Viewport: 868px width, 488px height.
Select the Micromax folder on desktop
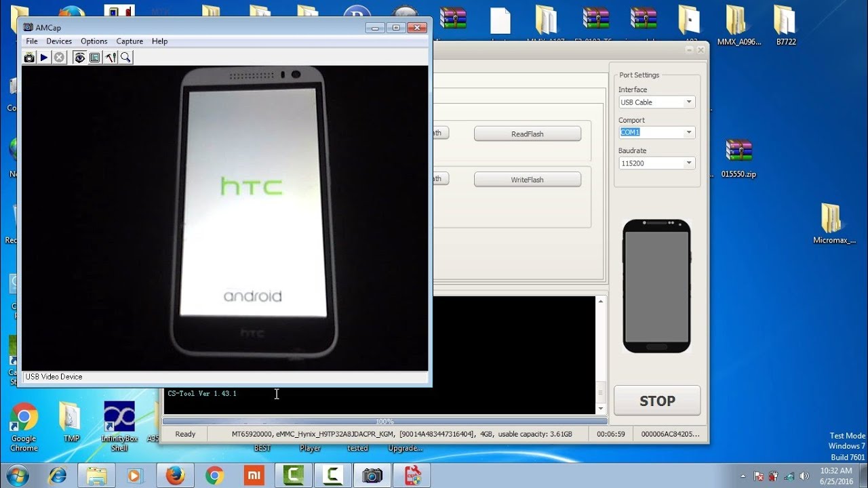[834, 224]
